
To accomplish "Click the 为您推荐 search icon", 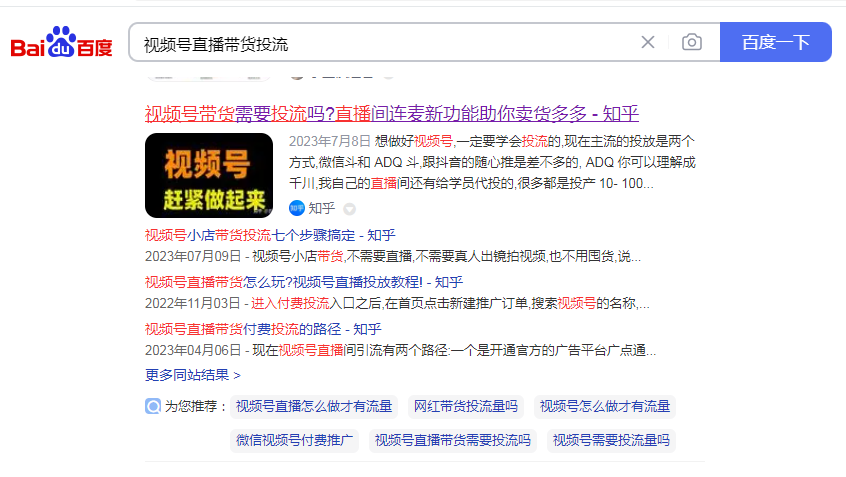I will click(153, 406).
